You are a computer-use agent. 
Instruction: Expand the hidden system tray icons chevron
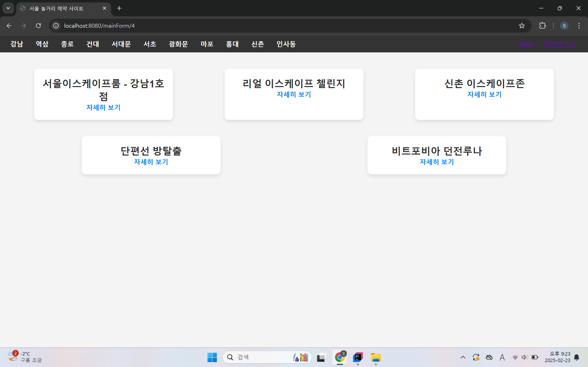[x=463, y=357]
